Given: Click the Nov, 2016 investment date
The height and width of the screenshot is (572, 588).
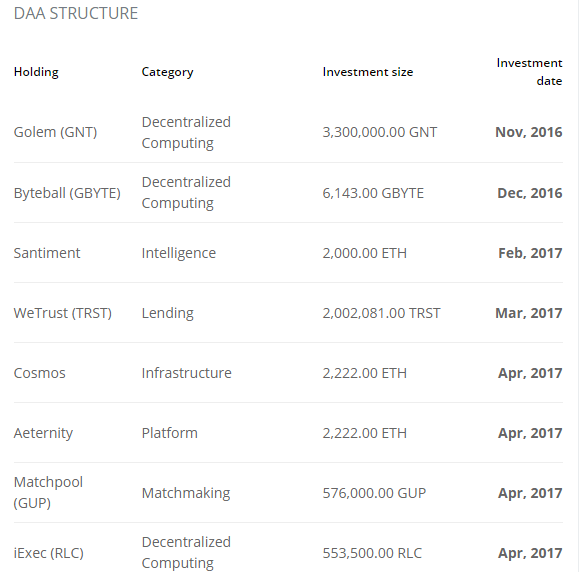Looking at the screenshot, I should coord(529,132).
